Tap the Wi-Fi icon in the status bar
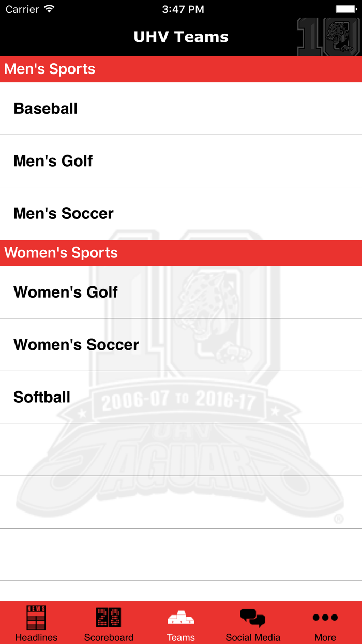The image size is (362, 644). tap(49, 8)
